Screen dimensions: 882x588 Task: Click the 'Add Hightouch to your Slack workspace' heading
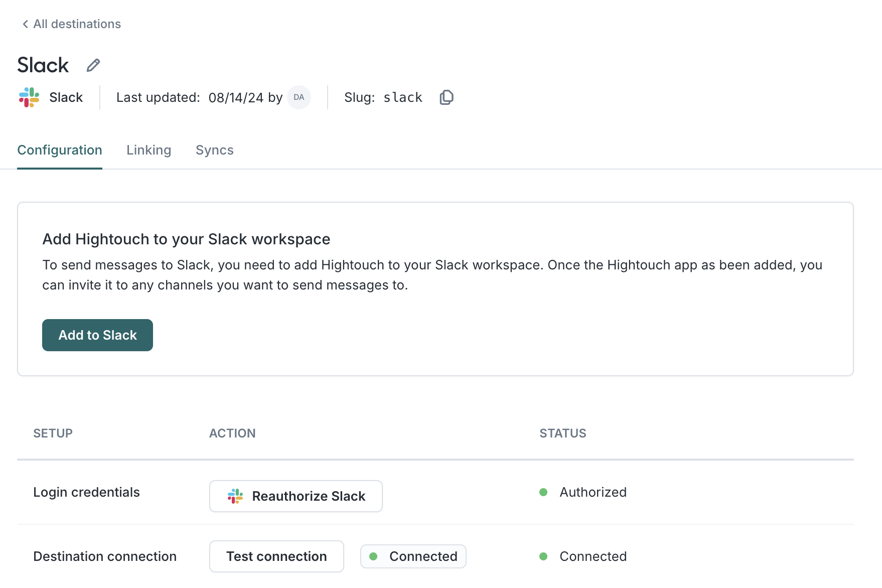click(x=186, y=239)
